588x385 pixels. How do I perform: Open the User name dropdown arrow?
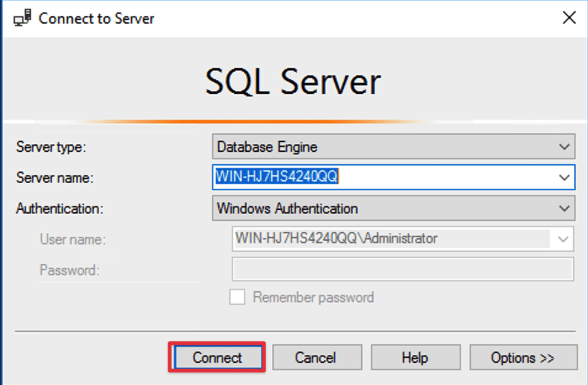(x=563, y=239)
